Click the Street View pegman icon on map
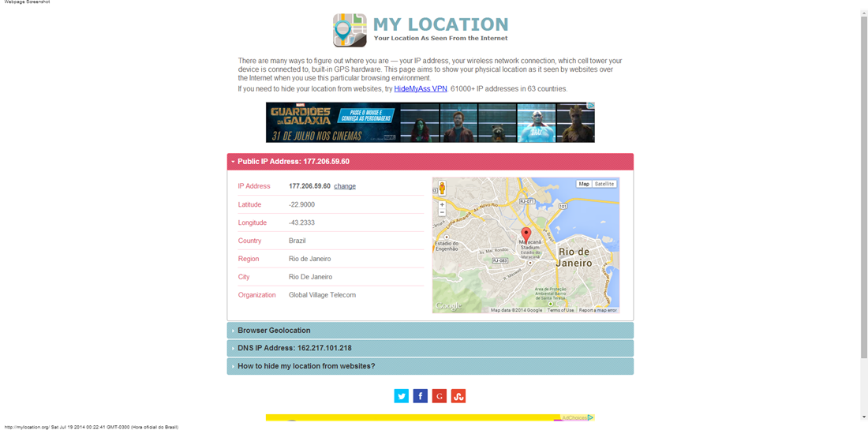 (x=442, y=188)
